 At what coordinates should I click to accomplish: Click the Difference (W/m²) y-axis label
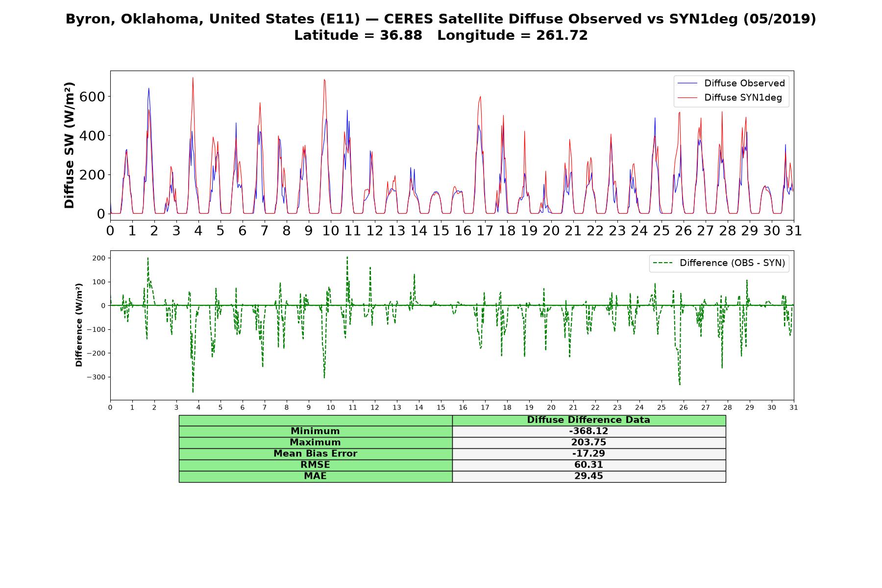coord(79,325)
